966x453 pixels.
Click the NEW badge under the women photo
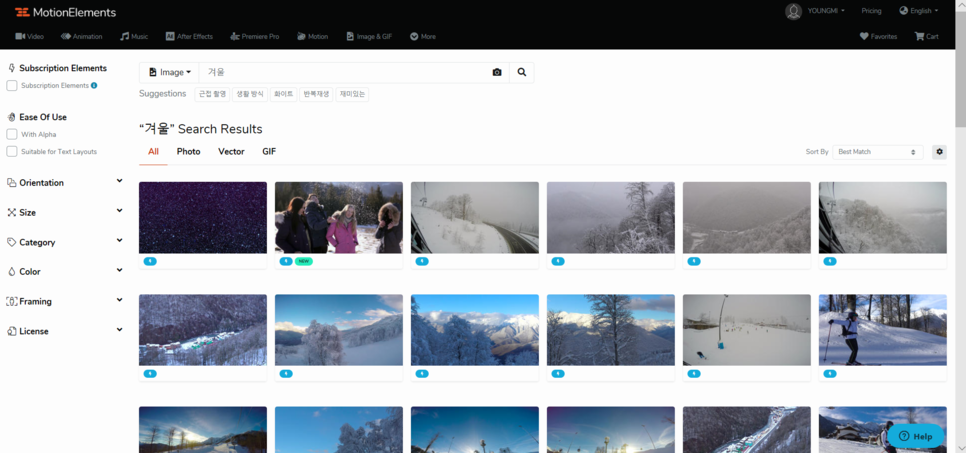click(304, 261)
